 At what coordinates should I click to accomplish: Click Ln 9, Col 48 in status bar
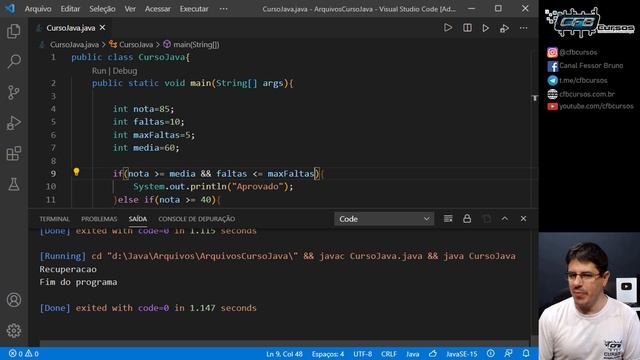coord(284,354)
